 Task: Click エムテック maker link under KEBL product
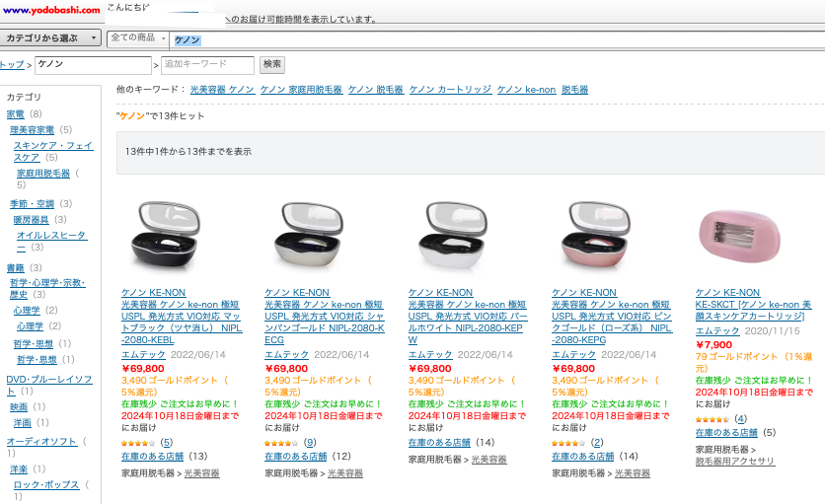(143, 355)
